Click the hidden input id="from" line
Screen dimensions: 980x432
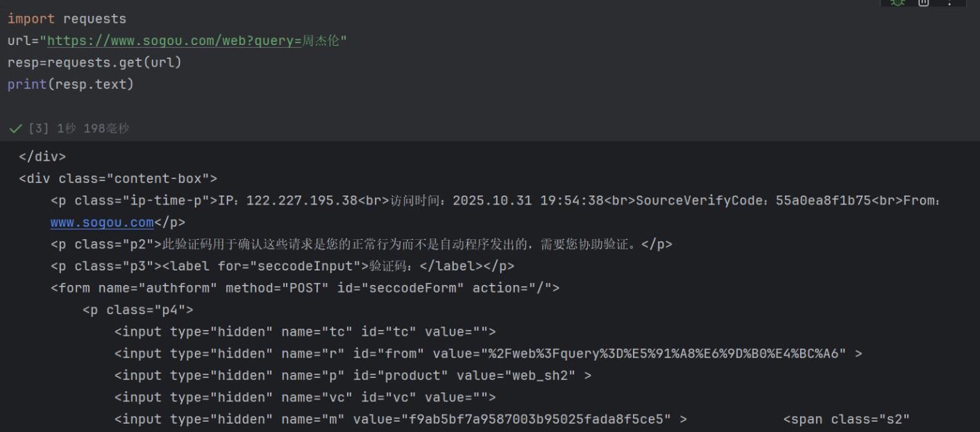coord(489,354)
